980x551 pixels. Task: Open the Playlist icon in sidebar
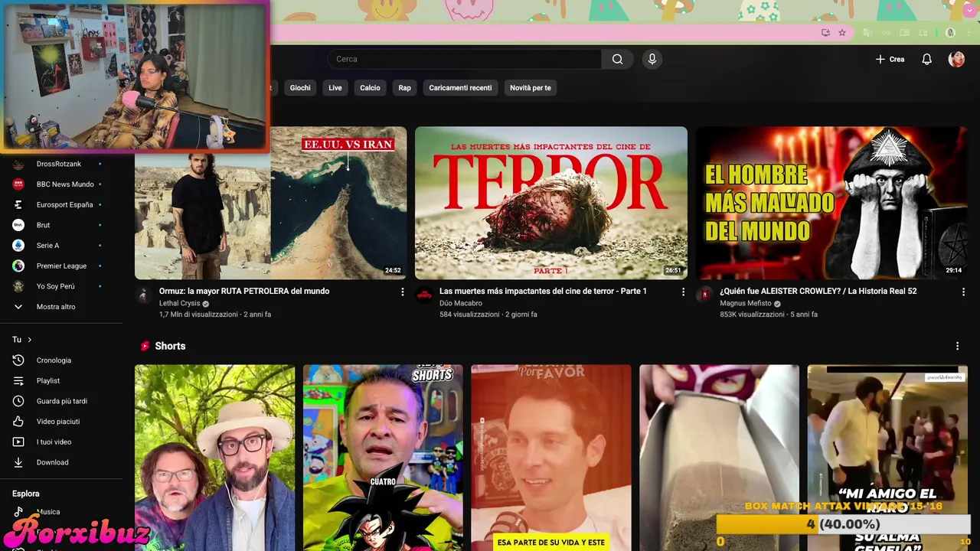point(18,380)
